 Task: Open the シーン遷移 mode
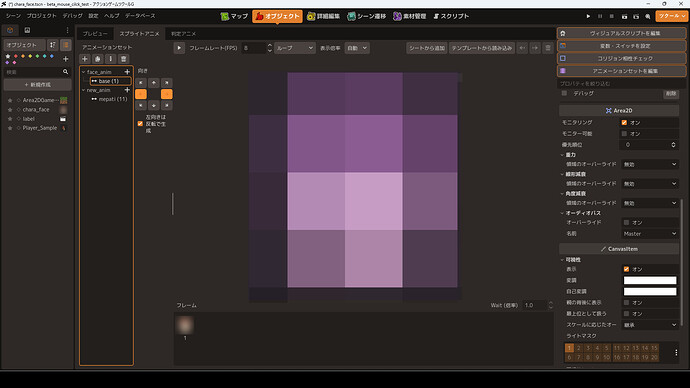tap(366, 16)
